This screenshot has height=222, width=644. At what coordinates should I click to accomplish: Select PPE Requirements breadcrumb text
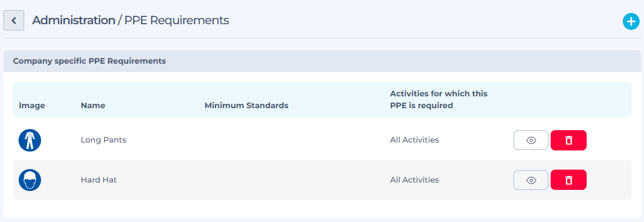[177, 20]
